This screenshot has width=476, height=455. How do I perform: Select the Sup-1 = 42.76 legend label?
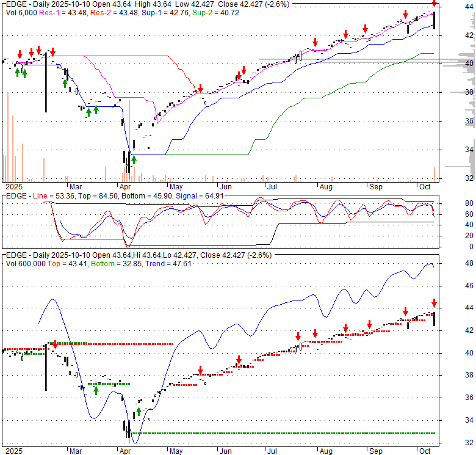[165, 13]
